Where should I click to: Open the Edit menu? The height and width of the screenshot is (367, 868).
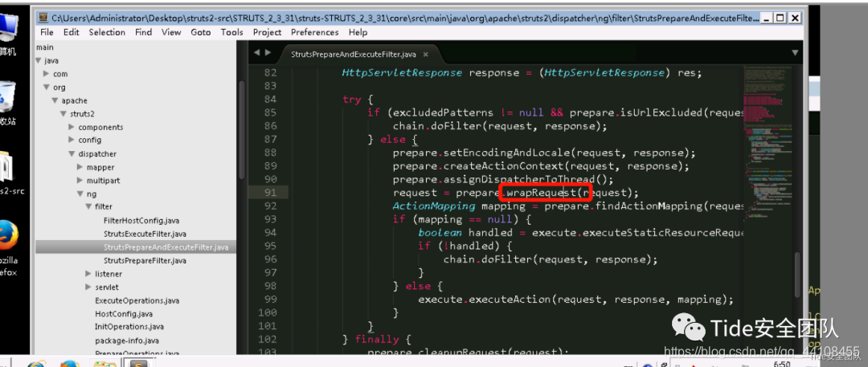click(x=71, y=32)
